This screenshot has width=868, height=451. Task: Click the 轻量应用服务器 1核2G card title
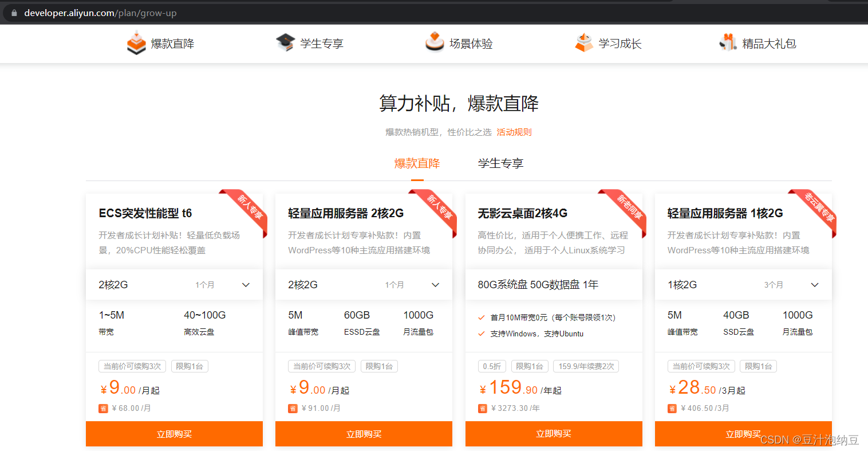coord(725,213)
